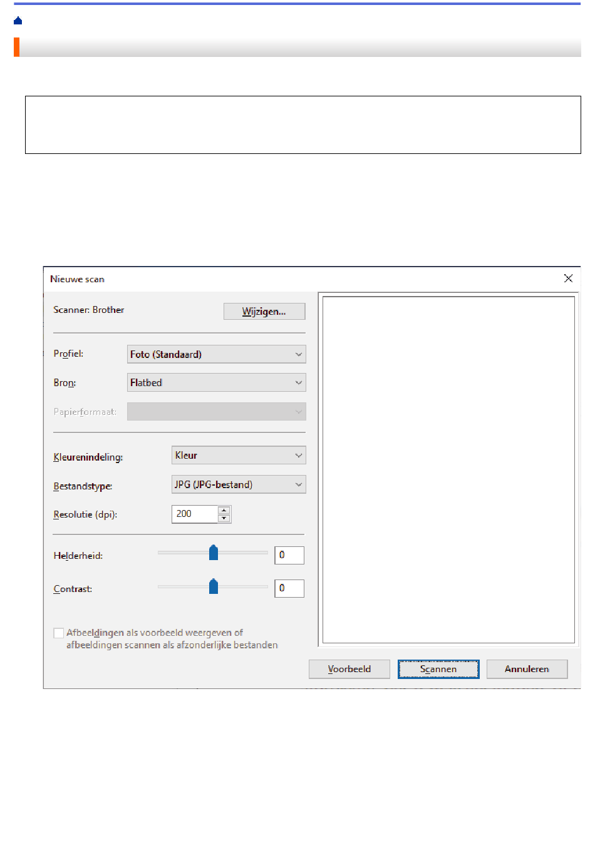Open the Bestandstype dropdown showing JPG
The height and width of the screenshot is (868, 595).
tap(238, 485)
